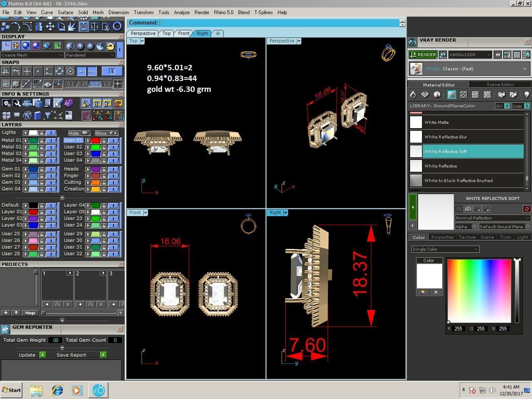Select the gold rendered sphere display mode
This screenshot has width=532, height=399.
tap(110, 46)
